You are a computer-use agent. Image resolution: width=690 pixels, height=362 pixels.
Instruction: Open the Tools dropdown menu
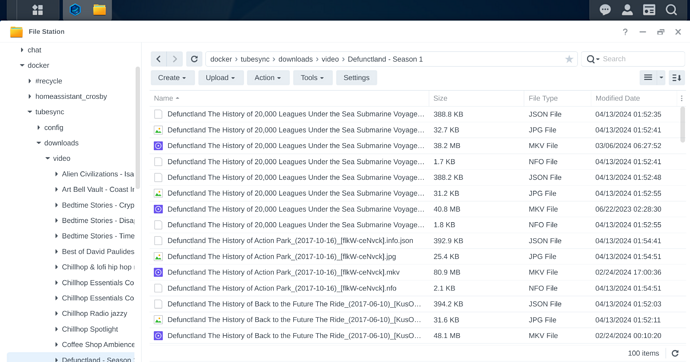click(312, 78)
